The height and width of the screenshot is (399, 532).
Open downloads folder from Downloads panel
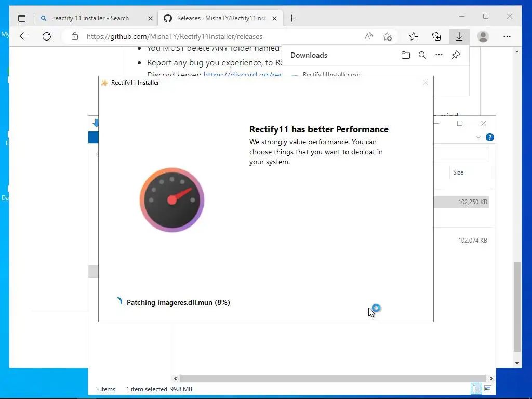click(x=405, y=55)
